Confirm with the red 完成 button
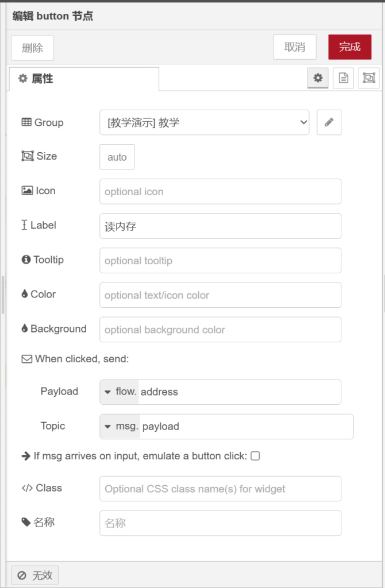The height and width of the screenshot is (588, 385). 349,47
